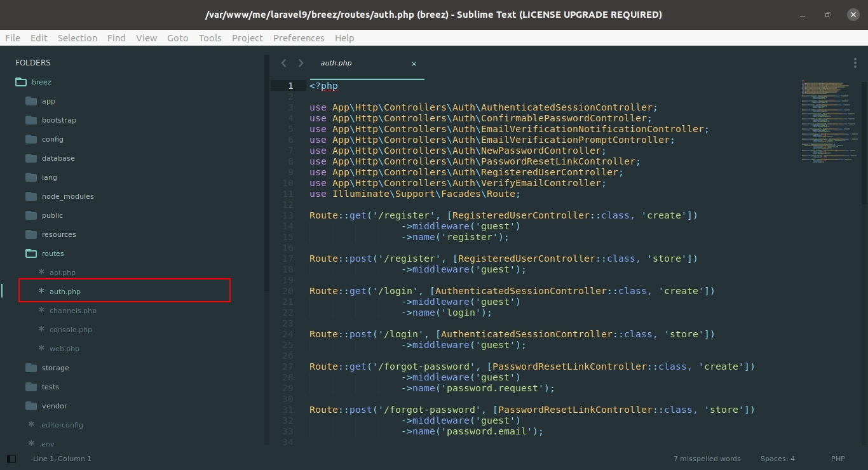Select the .env file in sidebar
Viewport: 868px width, 470px height.
(46, 444)
